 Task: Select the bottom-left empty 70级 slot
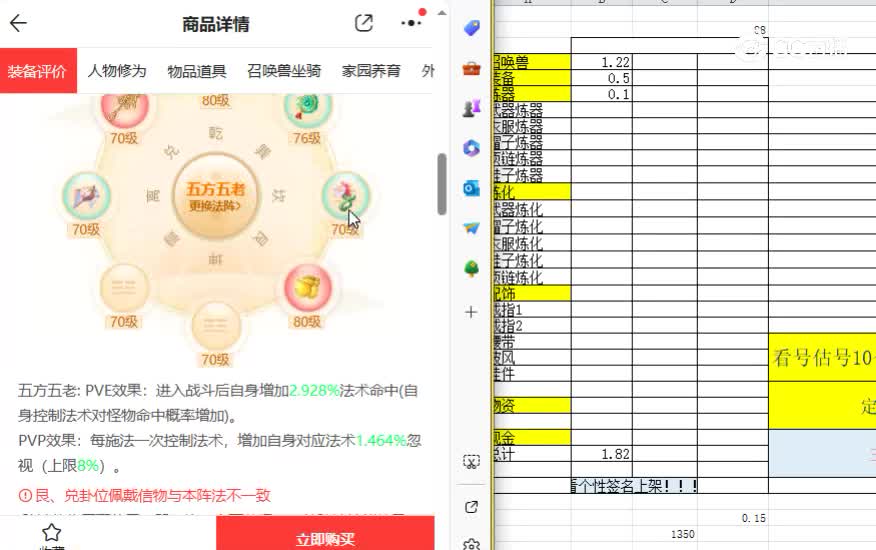124,288
